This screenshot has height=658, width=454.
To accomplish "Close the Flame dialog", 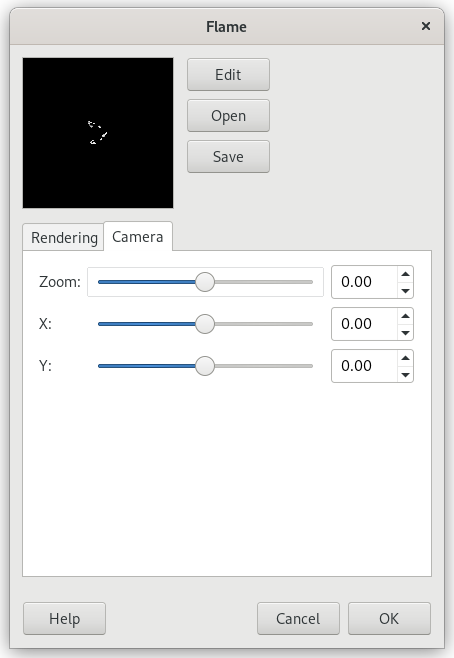I will tap(425, 26).
